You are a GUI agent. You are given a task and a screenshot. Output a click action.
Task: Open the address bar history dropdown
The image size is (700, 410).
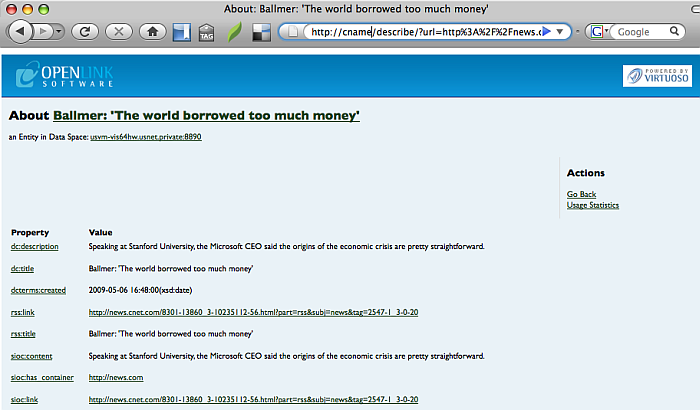(559, 32)
